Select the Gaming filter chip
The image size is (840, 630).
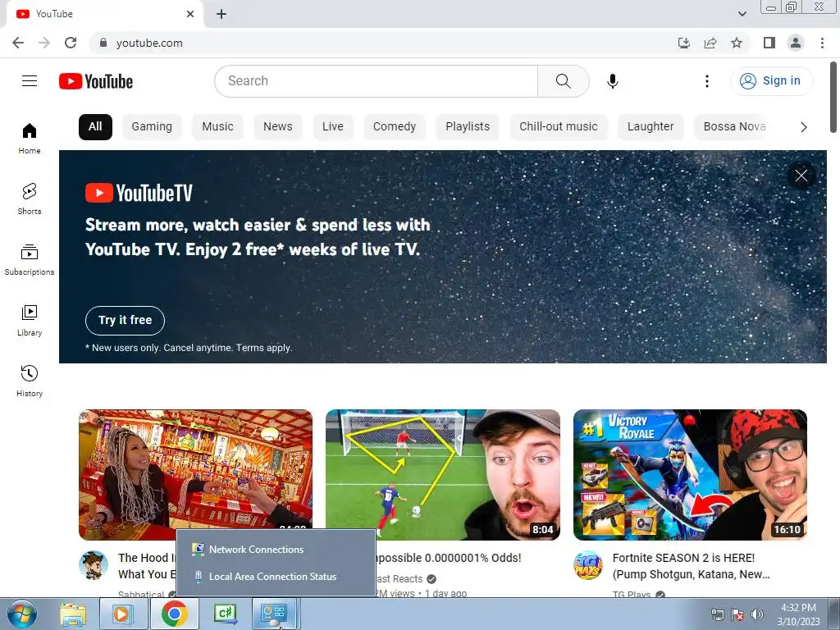152,127
